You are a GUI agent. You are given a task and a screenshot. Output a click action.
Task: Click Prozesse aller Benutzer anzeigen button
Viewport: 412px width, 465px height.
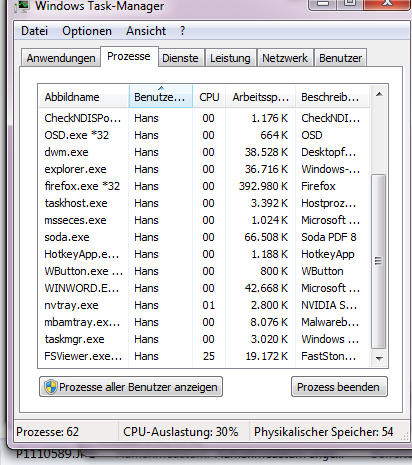pos(131,387)
